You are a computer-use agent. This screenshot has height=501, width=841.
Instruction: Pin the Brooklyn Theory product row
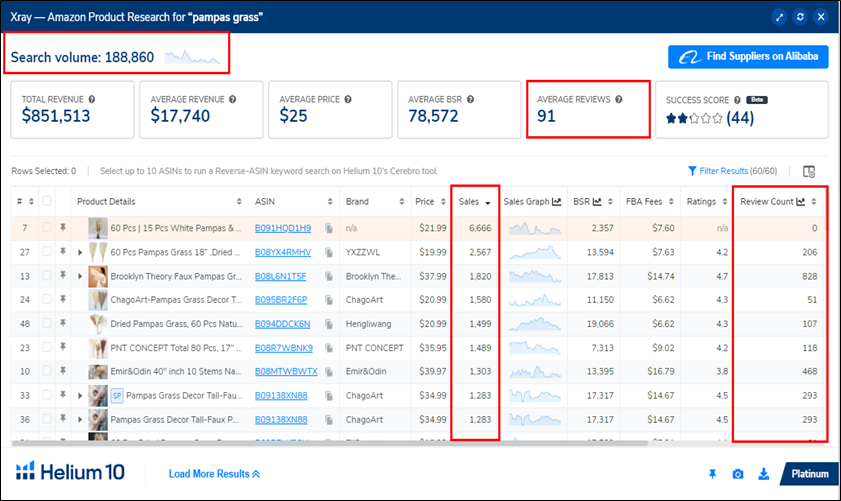tap(63, 276)
